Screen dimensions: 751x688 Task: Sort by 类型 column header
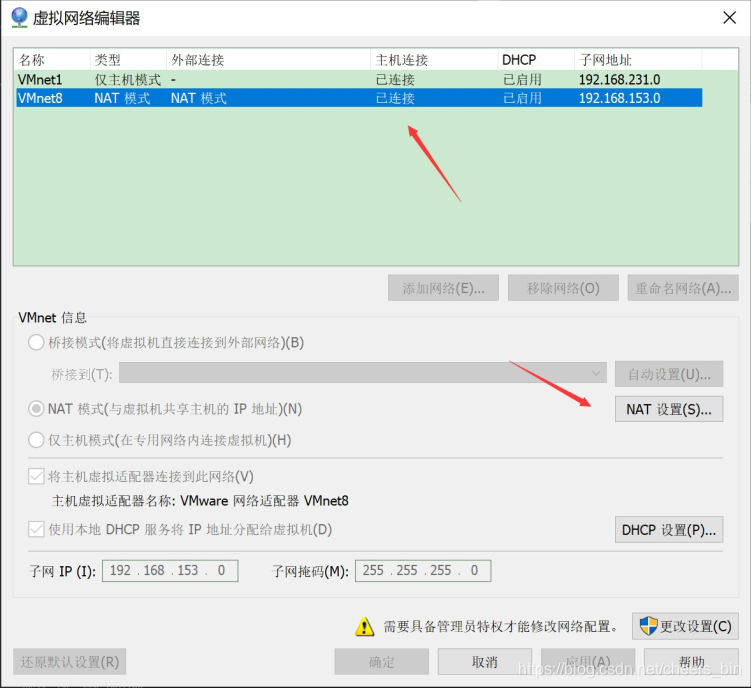(128, 60)
